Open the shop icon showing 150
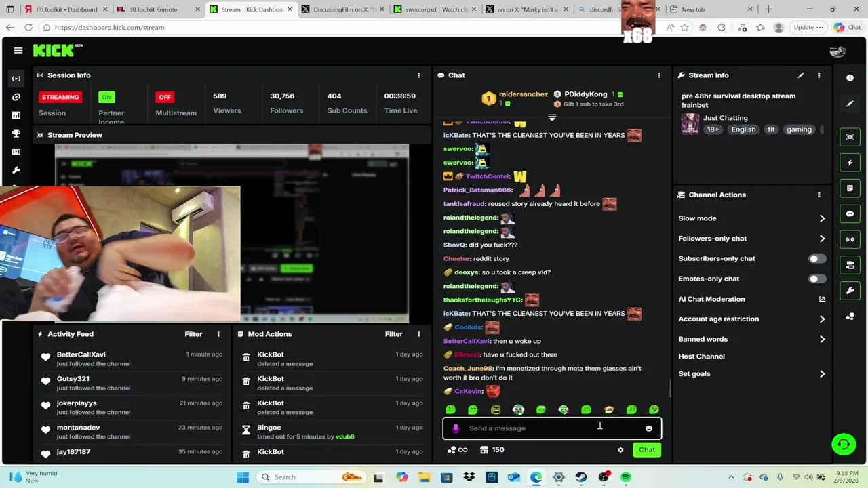Viewport: 868px width, 488px height. [492, 450]
